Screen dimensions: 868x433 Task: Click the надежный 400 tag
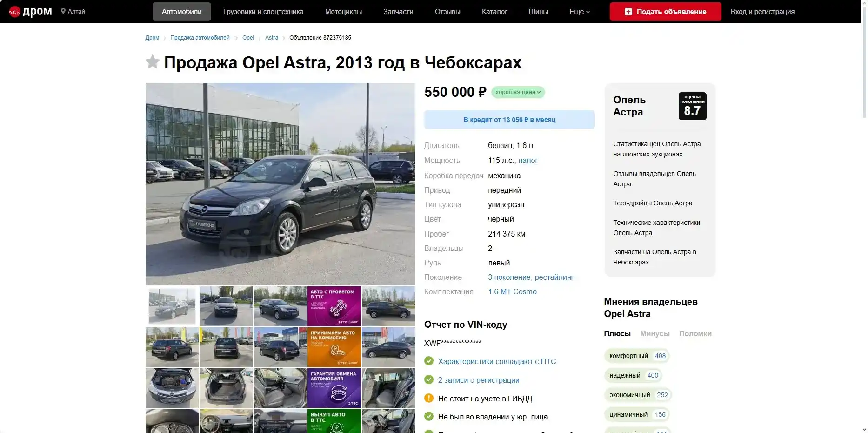pos(633,375)
